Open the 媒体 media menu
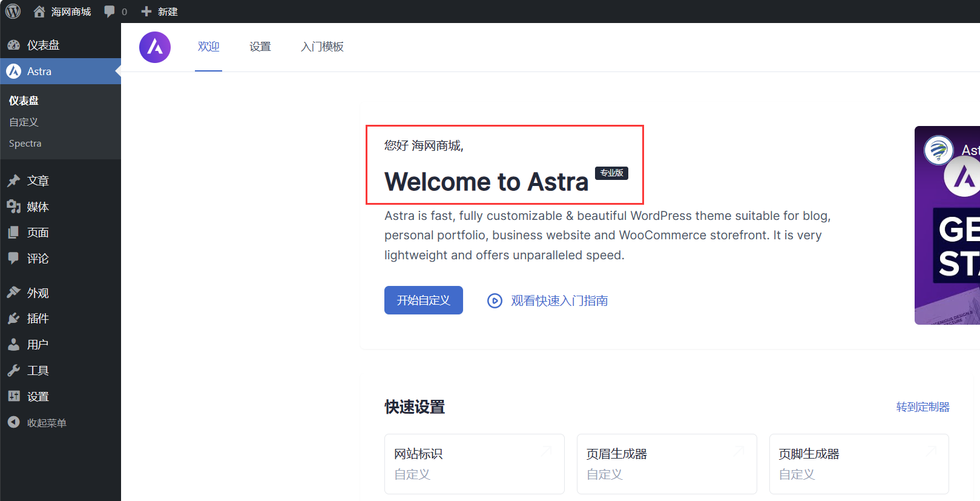Image resolution: width=980 pixels, height=501 pixels. [x=61, y=207]
